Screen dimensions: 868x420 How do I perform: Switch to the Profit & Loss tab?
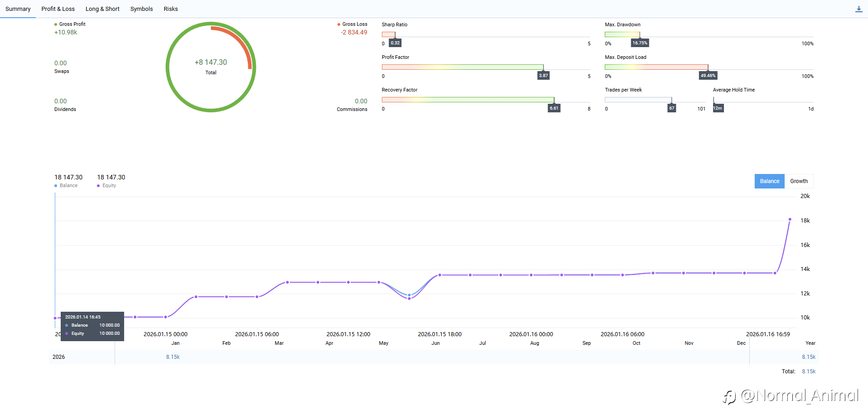point(58,9)
